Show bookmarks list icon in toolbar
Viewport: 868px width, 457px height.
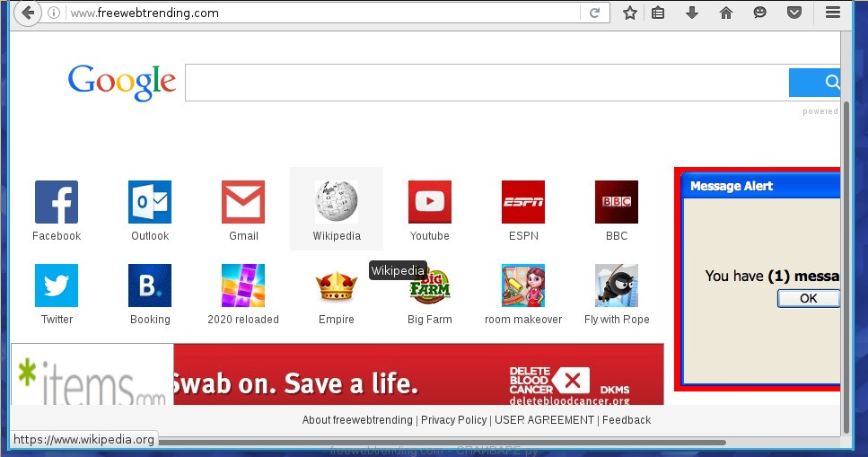[x=658, y=13]
